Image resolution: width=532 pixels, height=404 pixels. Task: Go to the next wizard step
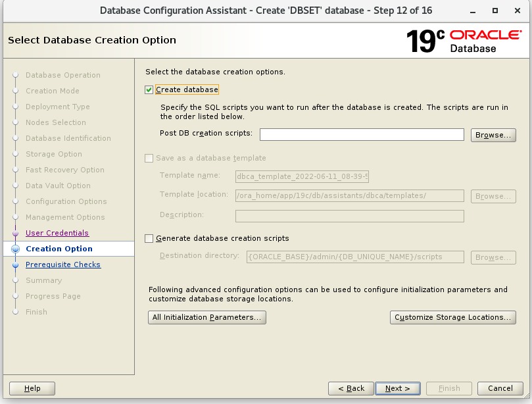[398, 388]
